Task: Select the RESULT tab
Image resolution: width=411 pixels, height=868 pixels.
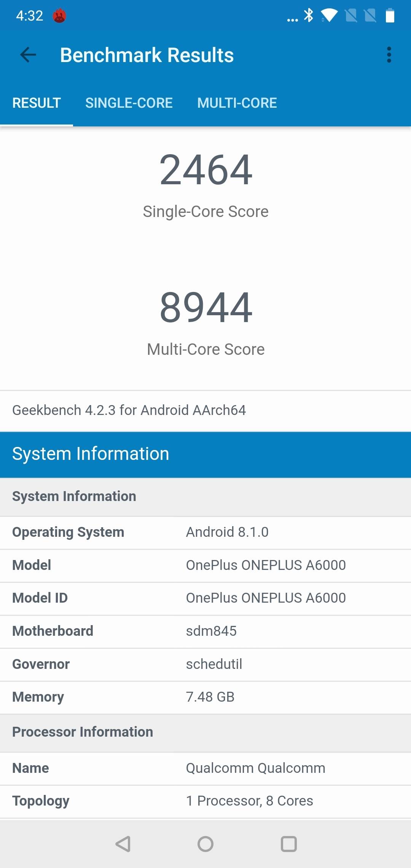Action: 37,103
